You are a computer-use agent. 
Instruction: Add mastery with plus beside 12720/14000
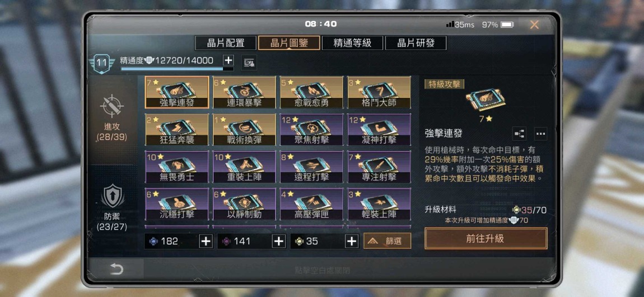point(228,60)
